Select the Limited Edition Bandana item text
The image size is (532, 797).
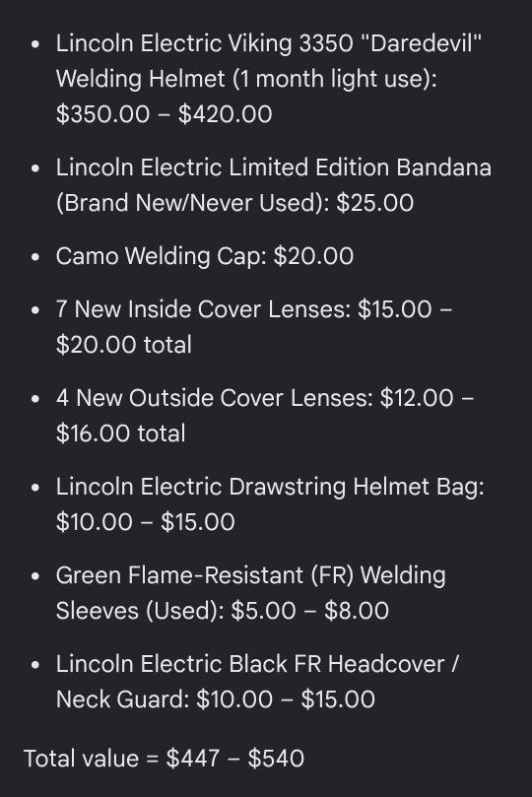tap(274, 167)
